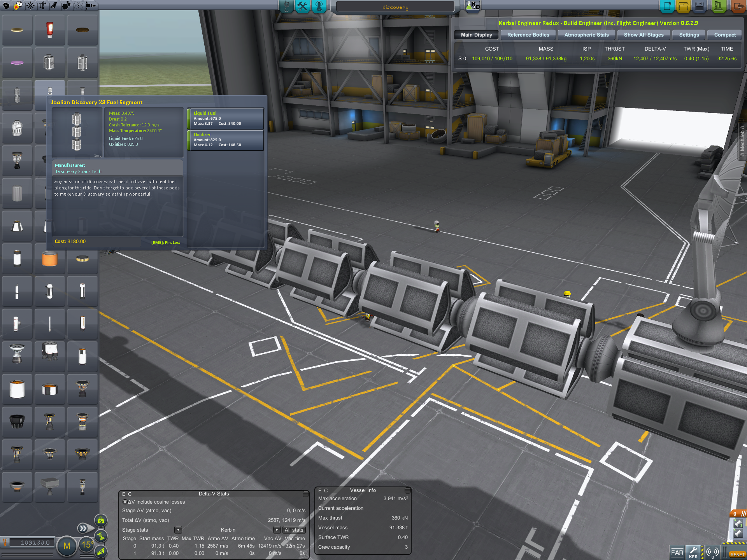Exit the editor via the orange icon
This screenshot has width=747, height=560.
(738, 6)
